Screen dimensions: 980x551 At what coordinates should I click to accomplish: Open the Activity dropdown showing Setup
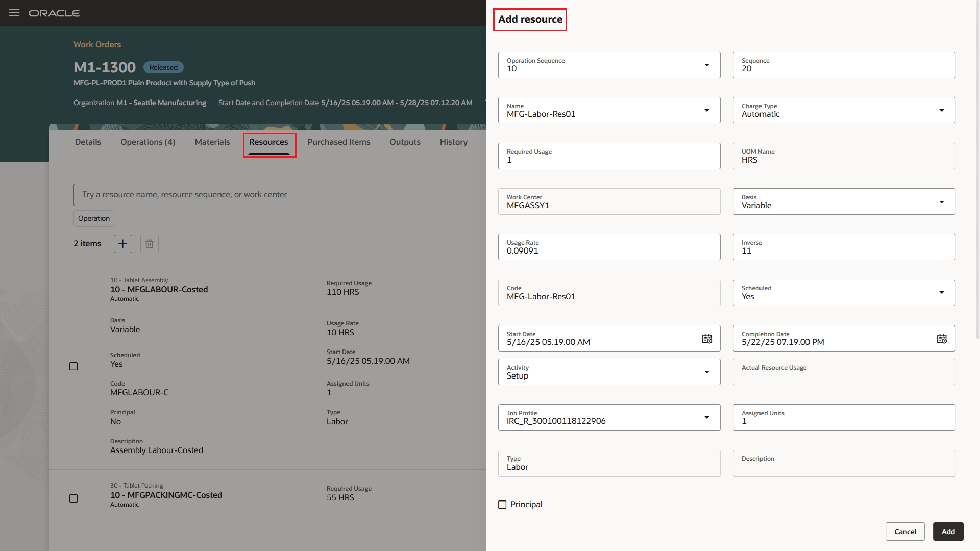(x=707, y=372)
